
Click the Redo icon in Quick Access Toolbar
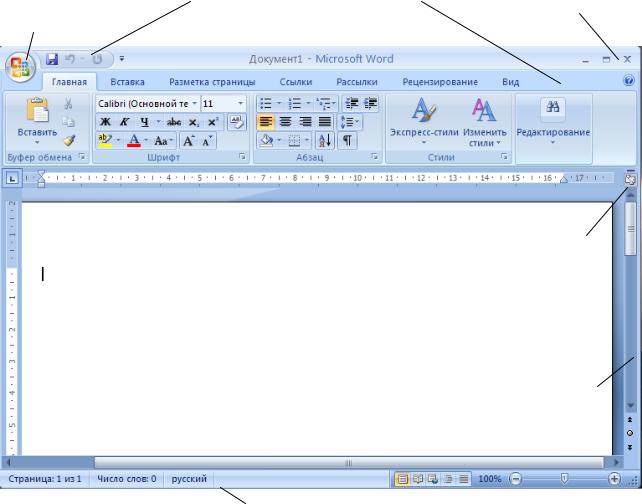(97, 59)
